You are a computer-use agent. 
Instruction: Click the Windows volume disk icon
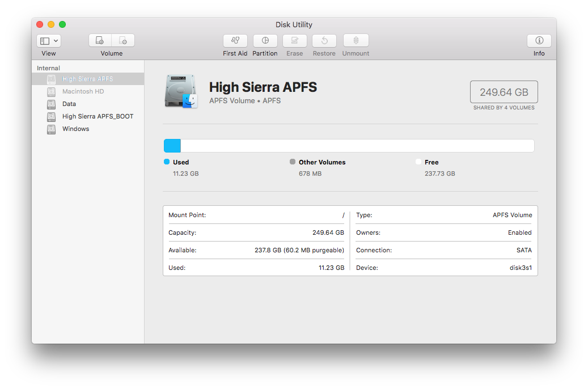52,129
